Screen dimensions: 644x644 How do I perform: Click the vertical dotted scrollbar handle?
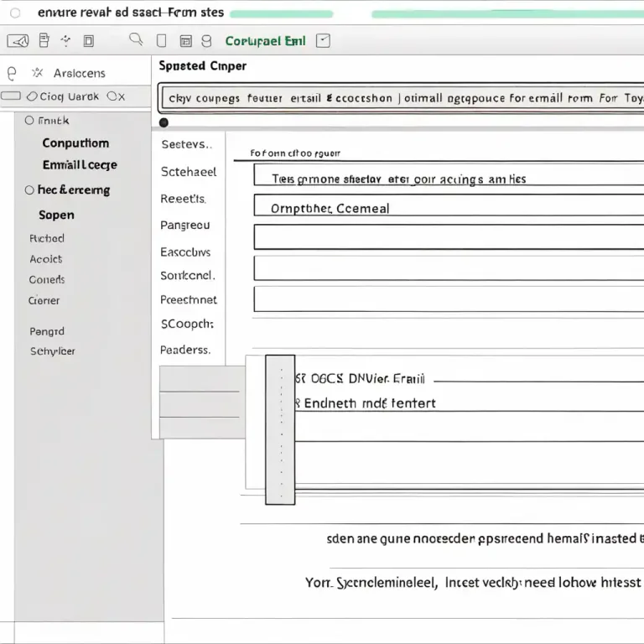(x=280, y=429)
